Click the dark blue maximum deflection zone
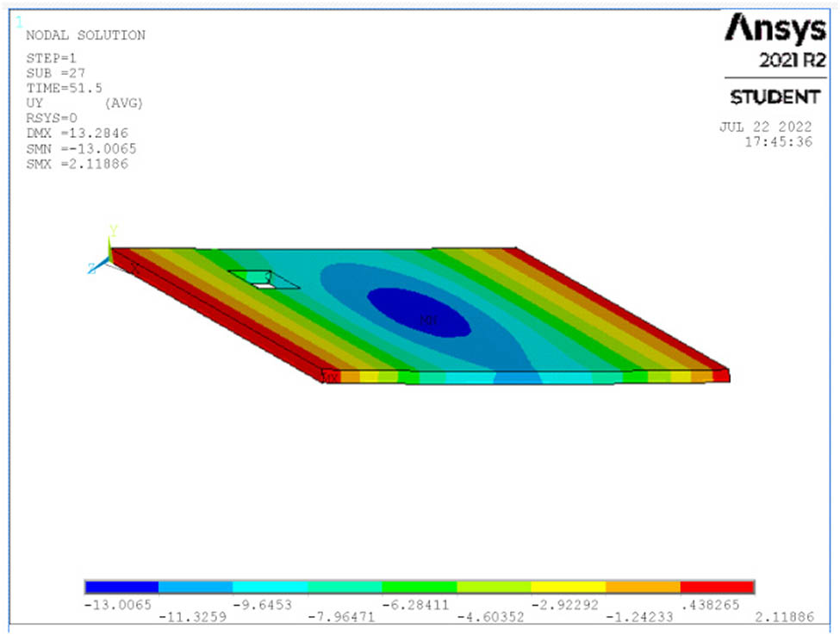The image size is (840, 635). 419,310
